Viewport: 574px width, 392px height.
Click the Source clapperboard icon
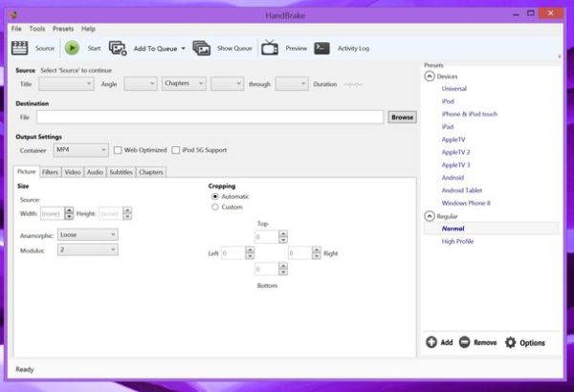tap(19, 48)
